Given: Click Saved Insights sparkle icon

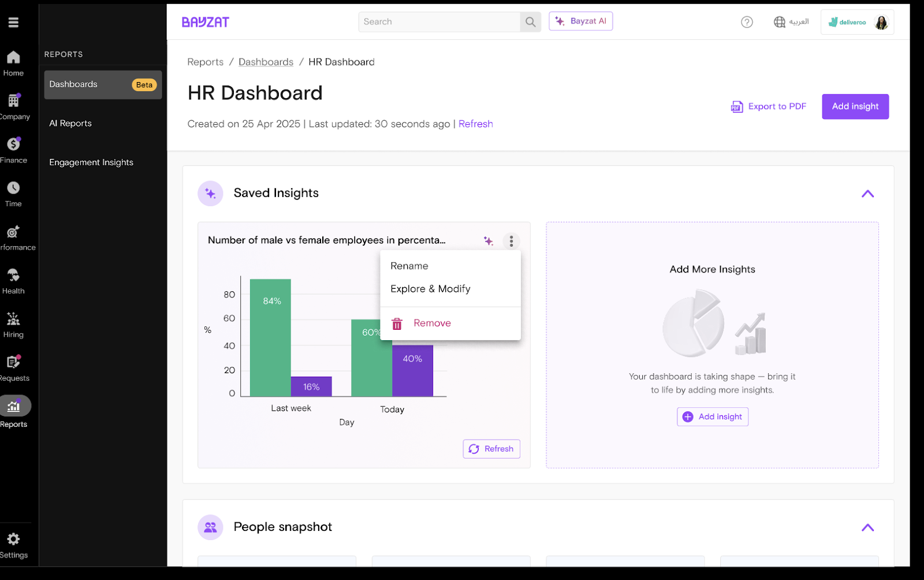Looking at the screenshot, I should pyautogui.click(x=210, y=194).
